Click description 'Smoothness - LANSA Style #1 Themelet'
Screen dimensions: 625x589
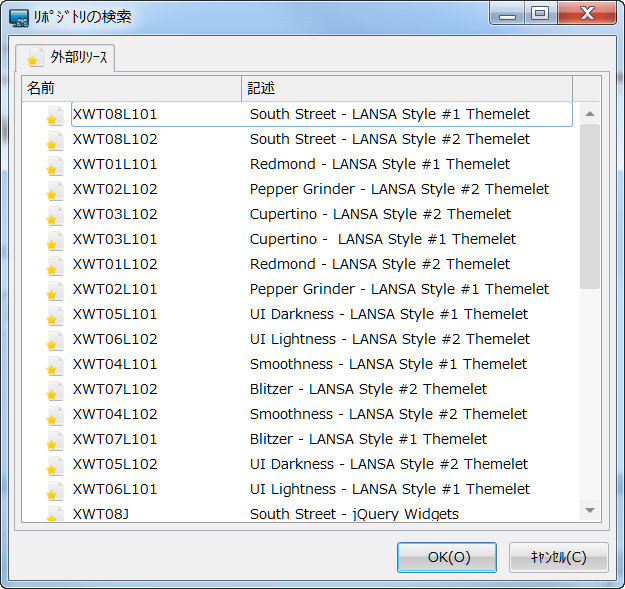389,365
